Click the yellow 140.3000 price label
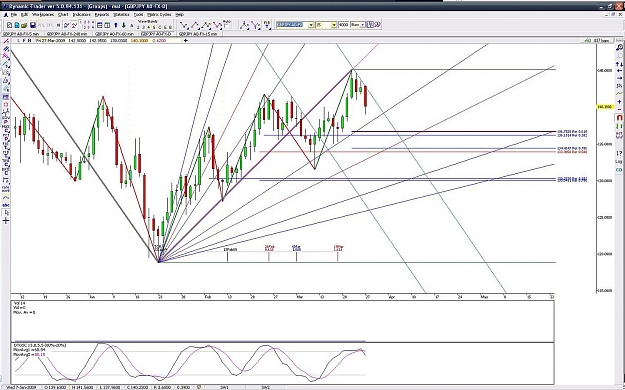Image resolution: width=625 pixels, height=390 pixels. (x=605, y=106)
